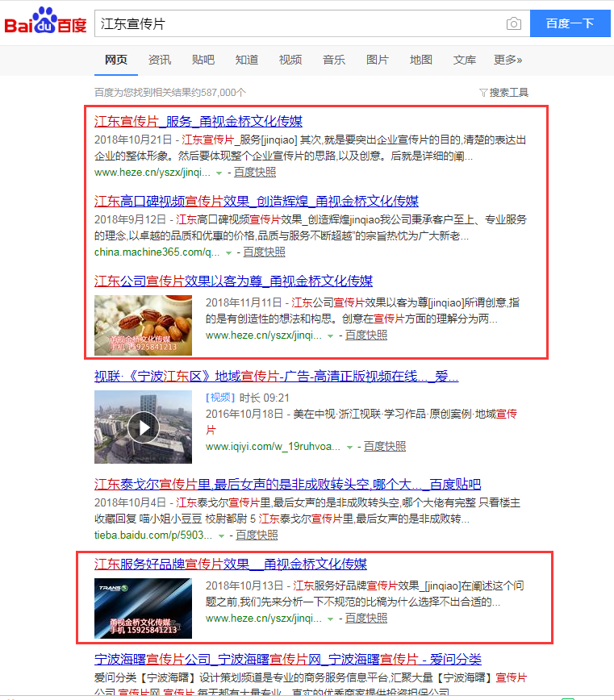Click 时长 09:21 duration text
This screenshot has width=614, height=700.
pos(265,398)
